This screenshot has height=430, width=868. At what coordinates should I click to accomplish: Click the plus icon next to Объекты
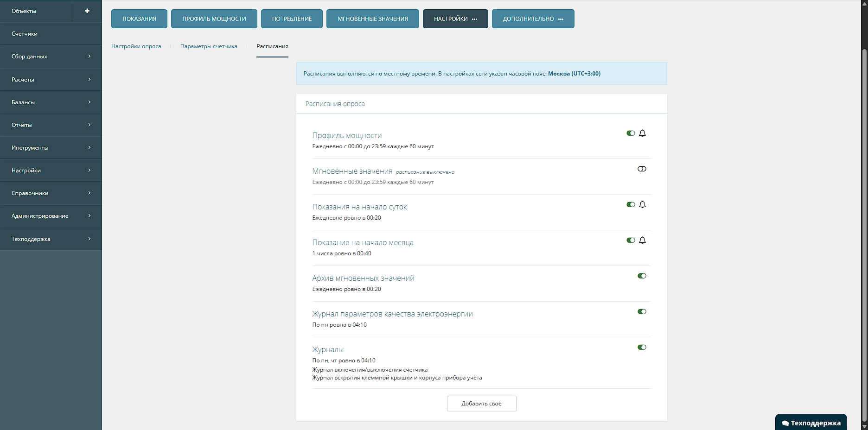87,11
